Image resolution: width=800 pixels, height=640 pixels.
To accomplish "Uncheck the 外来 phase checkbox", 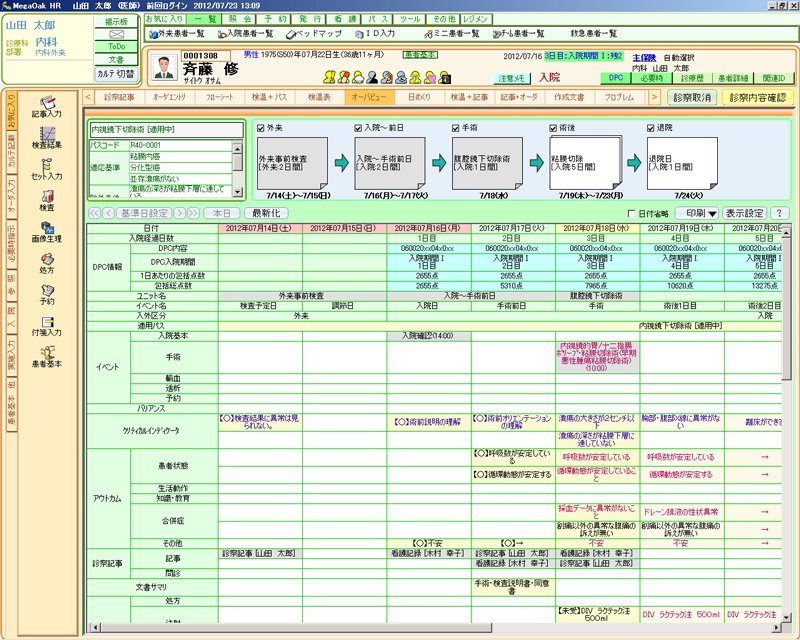I will coord(261,128).
